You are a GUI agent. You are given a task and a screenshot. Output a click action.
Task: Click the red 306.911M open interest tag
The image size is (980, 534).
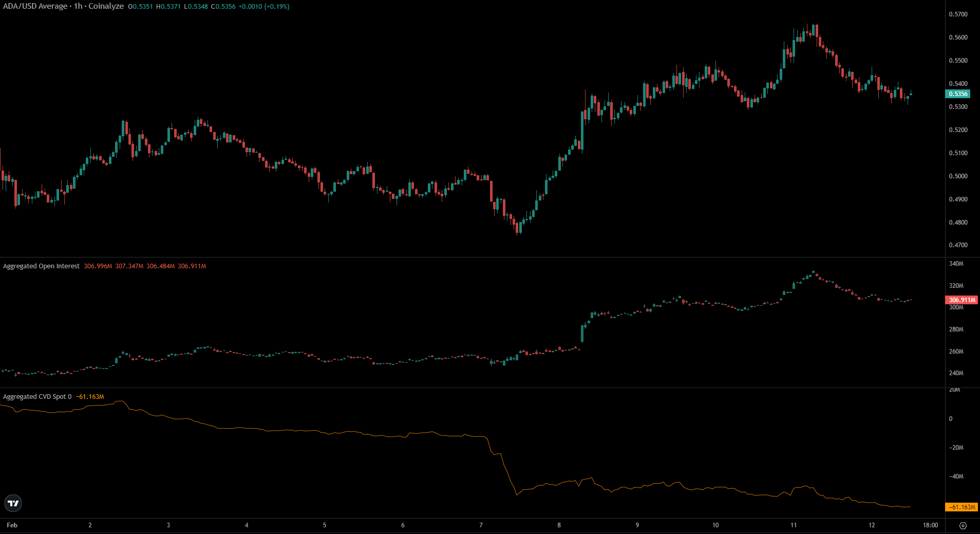[x=961, y=300]
